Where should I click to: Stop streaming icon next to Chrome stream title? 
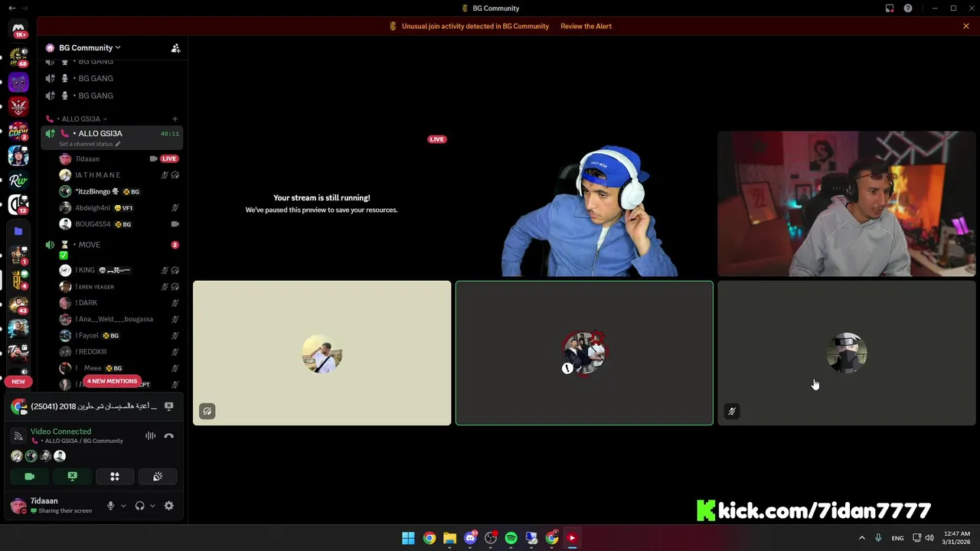click(x=169, y=406)
